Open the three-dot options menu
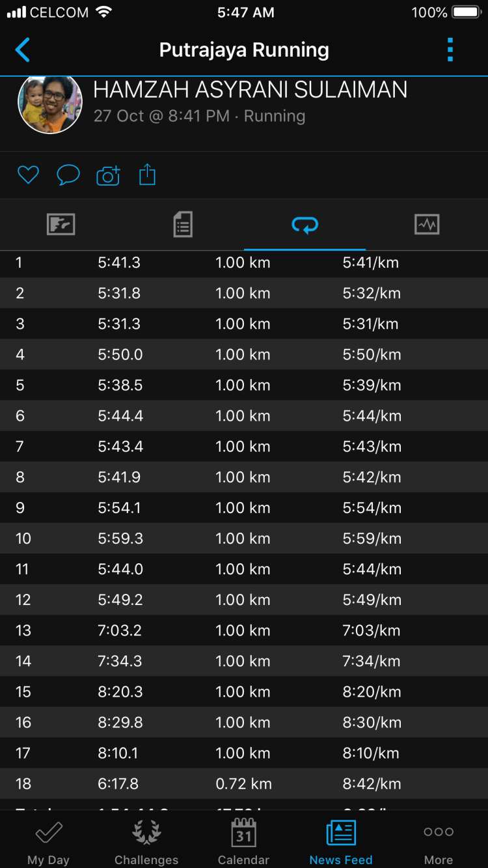Image resolution: width=488 pixels, height=868 pixels. [450, 50]
